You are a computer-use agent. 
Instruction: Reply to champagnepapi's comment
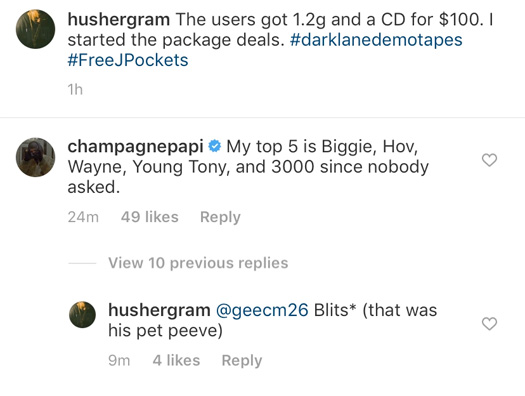click(220, 217)
